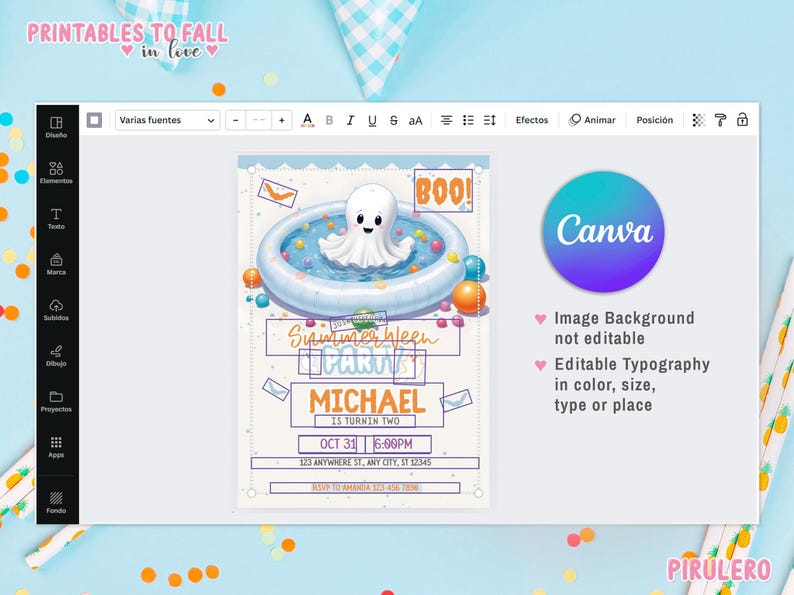Select the Texto tool in sidebar
This screenshot has height=595, width=794.
pos(56,218)
